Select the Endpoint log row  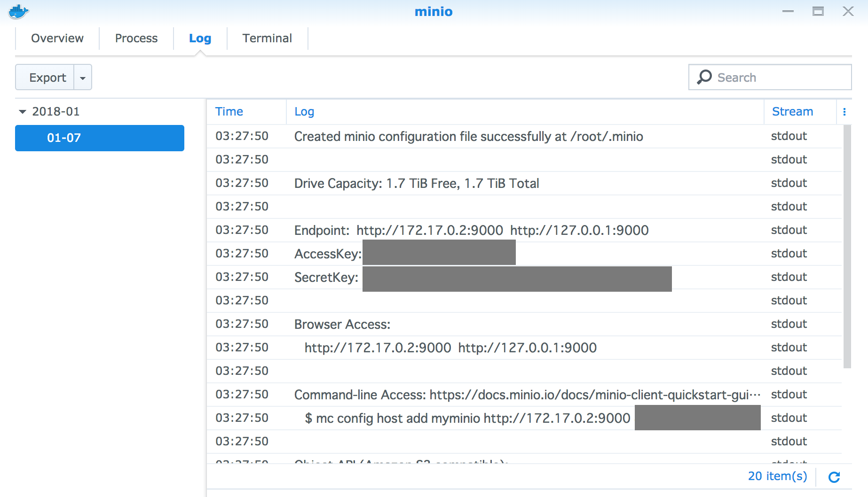pos(524,230)
